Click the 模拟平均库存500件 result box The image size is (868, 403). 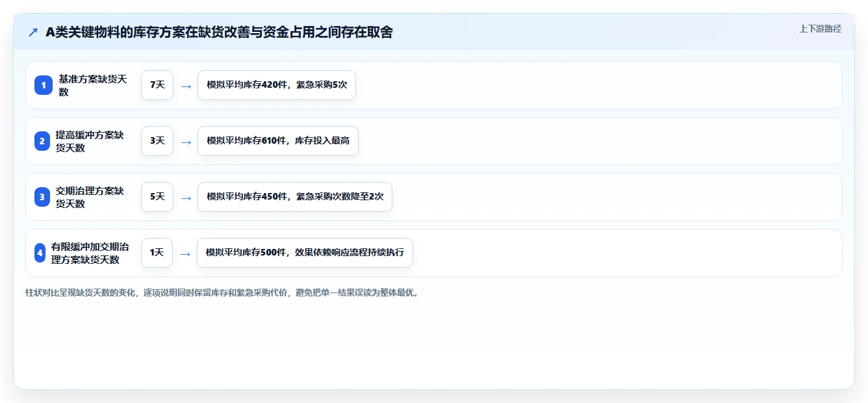coord(305,253)
